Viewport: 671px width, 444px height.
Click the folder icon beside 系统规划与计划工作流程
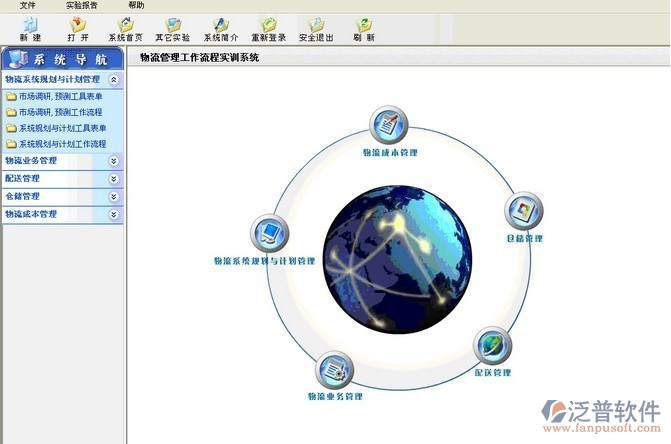coord(11,144)
